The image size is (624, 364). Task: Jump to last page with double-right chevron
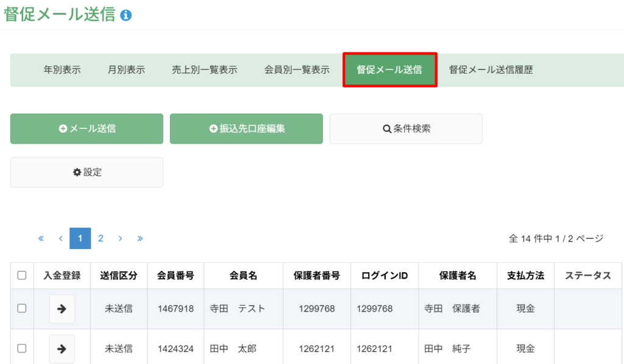[x=140, y=239]
